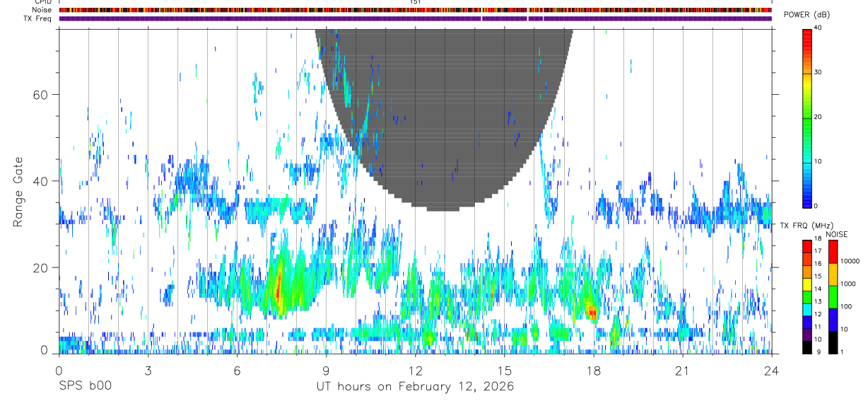Click the 'Noise' row label at top left
Image resolution: width=868 pixels, height=401 pixels.
coord(42,10)
